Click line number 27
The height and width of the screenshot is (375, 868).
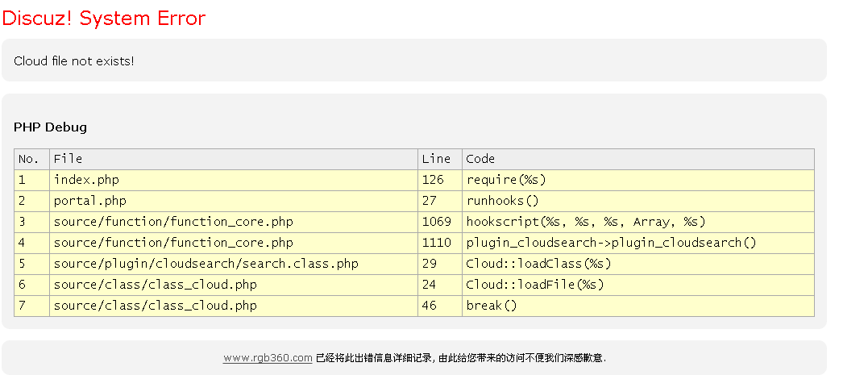[440, 201]
